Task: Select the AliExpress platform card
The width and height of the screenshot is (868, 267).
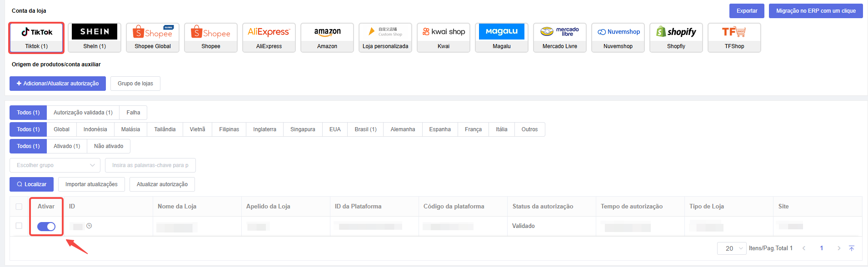Action: [x=269, y=38]
